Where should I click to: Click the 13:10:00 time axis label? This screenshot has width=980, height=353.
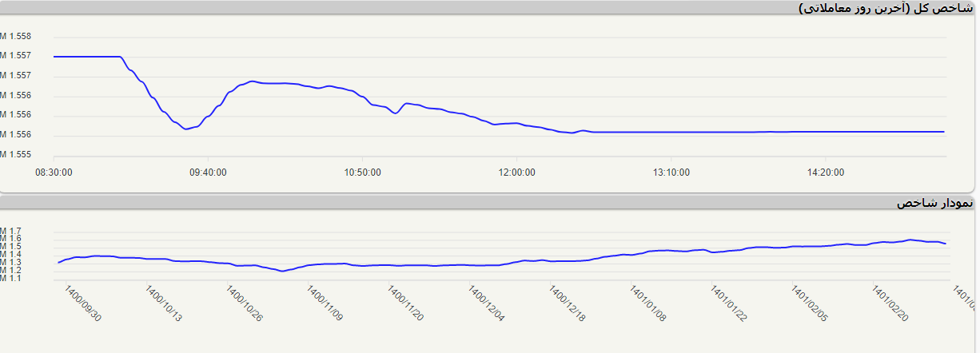coord(671,172)
